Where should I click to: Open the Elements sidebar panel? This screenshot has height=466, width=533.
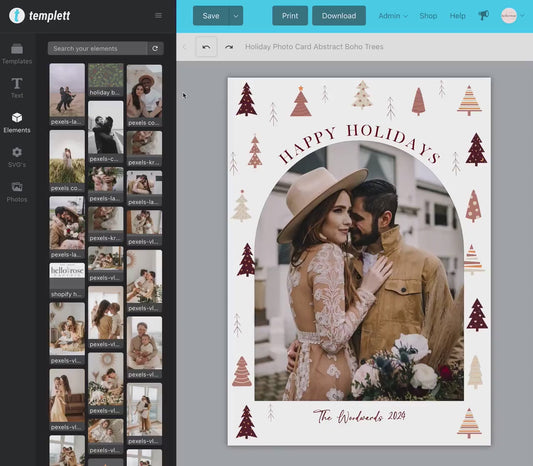[x=17, y=123]
